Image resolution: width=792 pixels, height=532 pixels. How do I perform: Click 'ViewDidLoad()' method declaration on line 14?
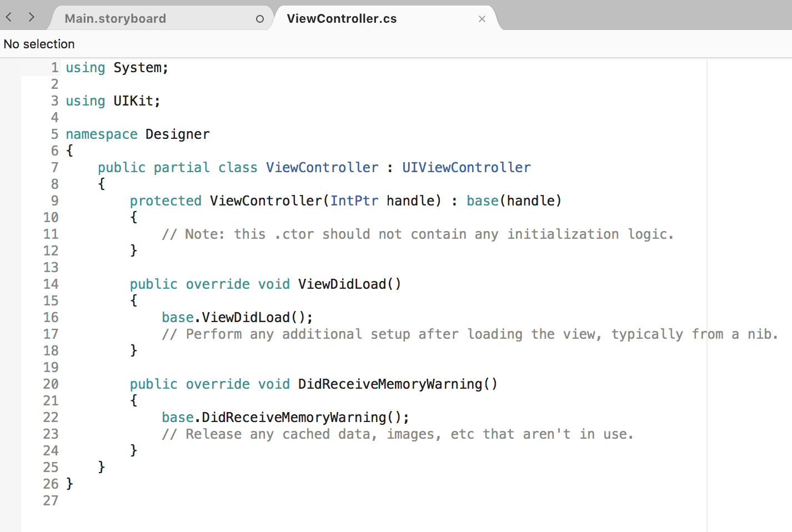click(x=349, y=284)
